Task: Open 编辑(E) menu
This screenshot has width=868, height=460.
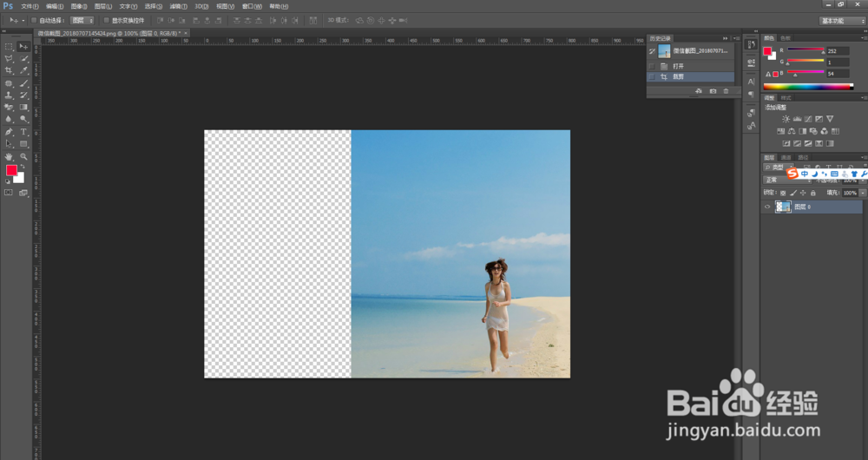Action: [54, 7]
